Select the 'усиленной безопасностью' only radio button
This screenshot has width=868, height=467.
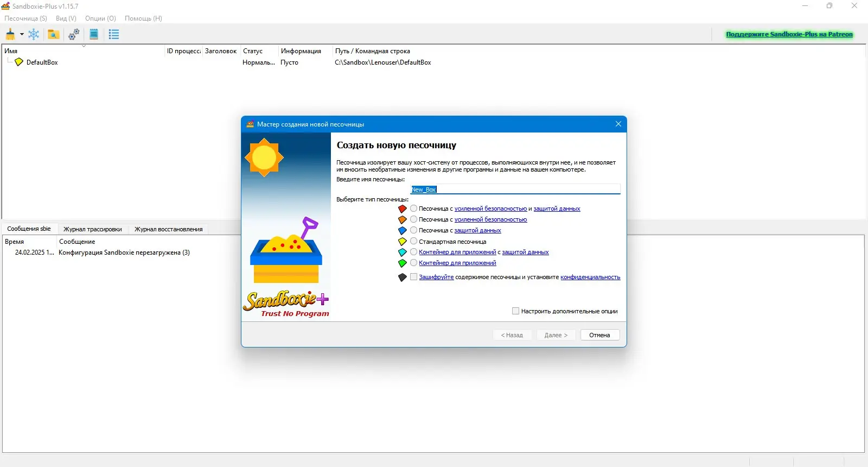point(414,219)
